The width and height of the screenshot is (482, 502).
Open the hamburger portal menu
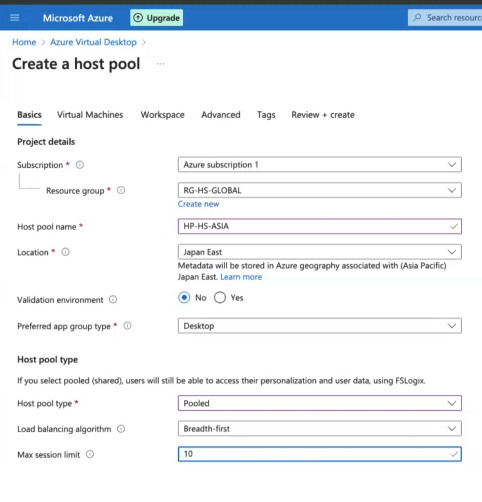[15, 18]
